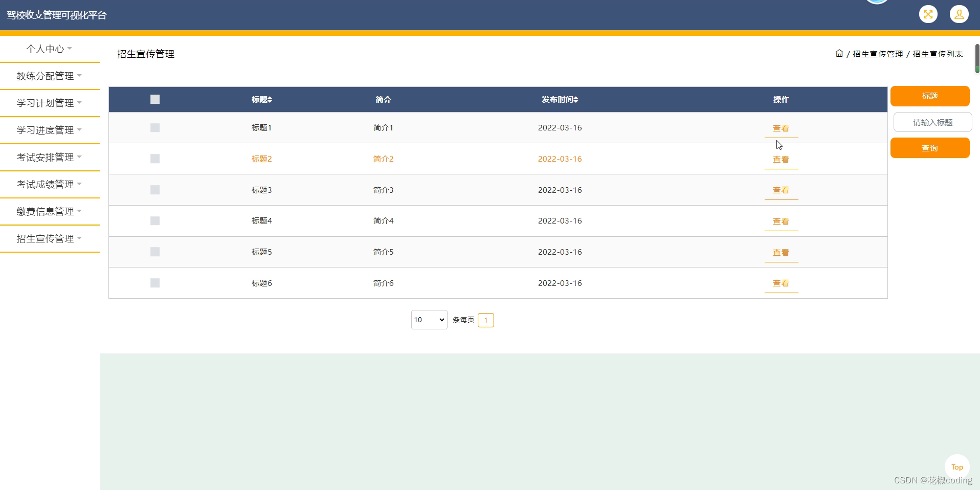
Task: Click the orange 查询 search button
Action: [930, 148]
